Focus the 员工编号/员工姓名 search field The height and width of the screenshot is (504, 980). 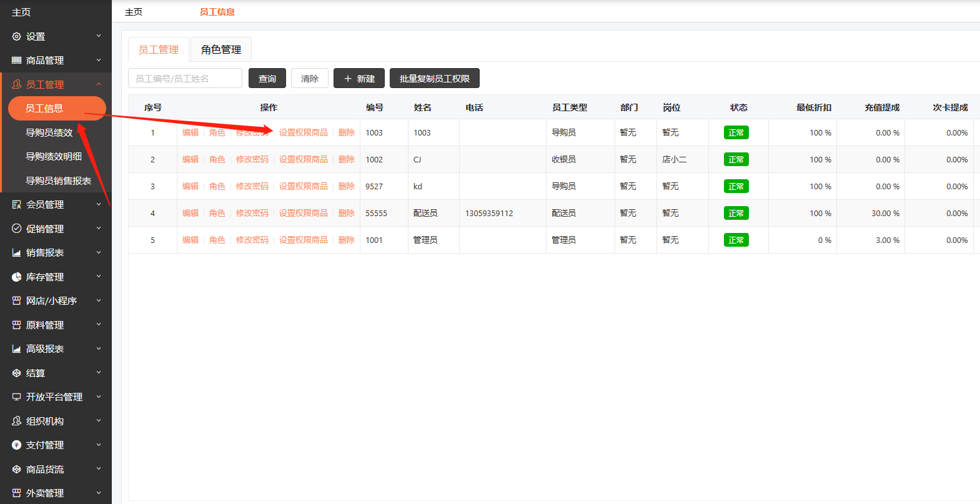[185, 79]
